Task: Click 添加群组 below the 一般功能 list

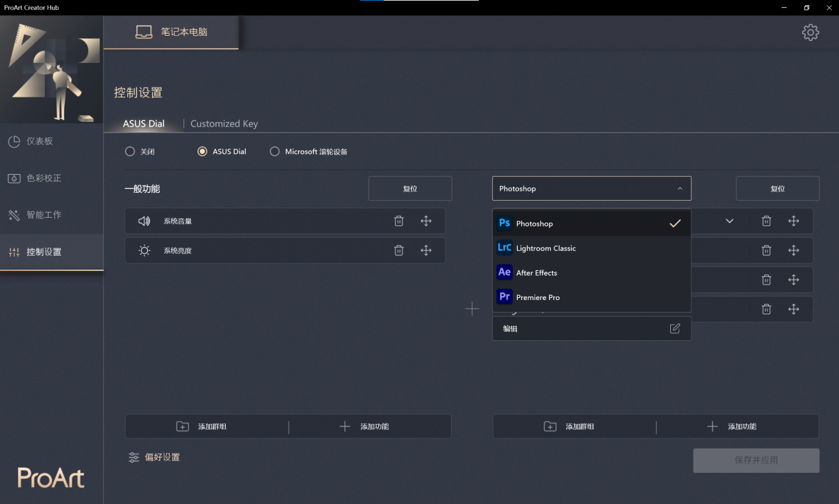Action: tap(201, 427)
